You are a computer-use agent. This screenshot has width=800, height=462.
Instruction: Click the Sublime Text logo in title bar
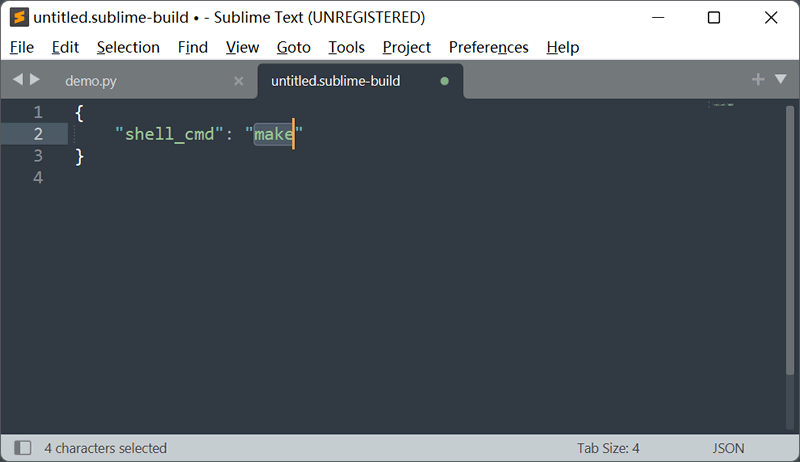pos(19,17)
